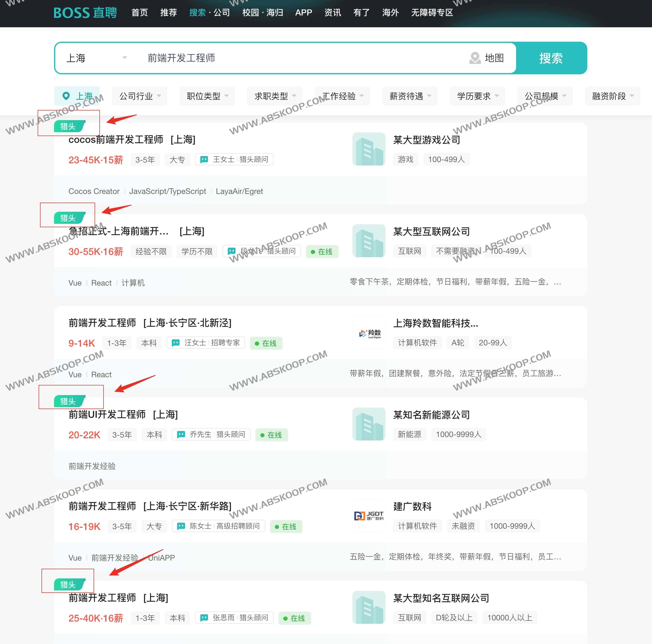Open the 薪资待遇 filter dropdown
The image size is (652, 644).
point(409,96)
